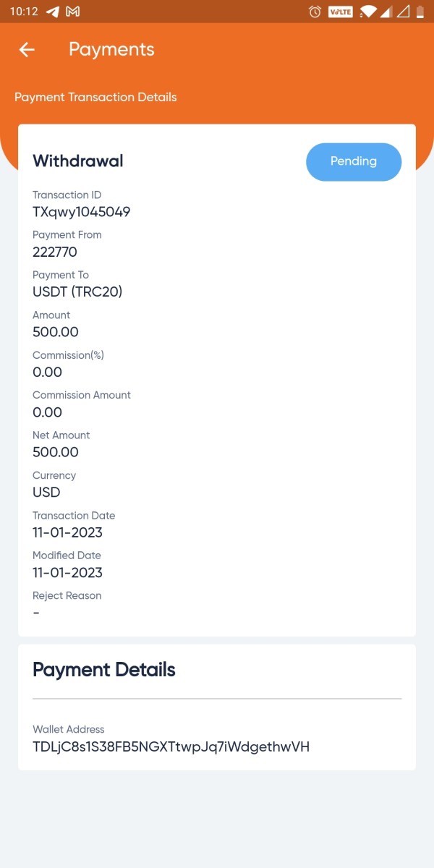The image size is (434, 868).
Task: Tap the Telegram notification icon
Action: [52, 12]
